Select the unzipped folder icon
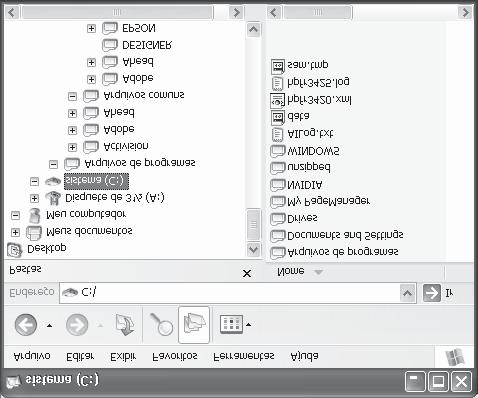 278,168
